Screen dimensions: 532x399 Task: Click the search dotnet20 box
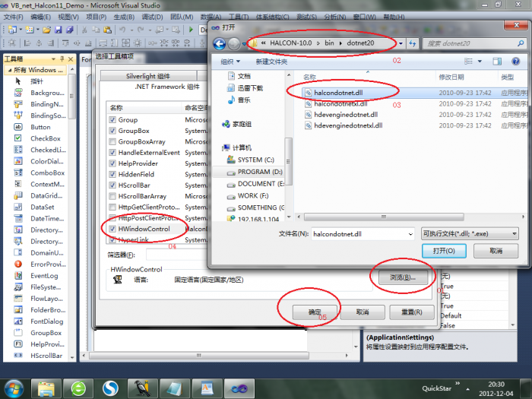tap(475, 43)
